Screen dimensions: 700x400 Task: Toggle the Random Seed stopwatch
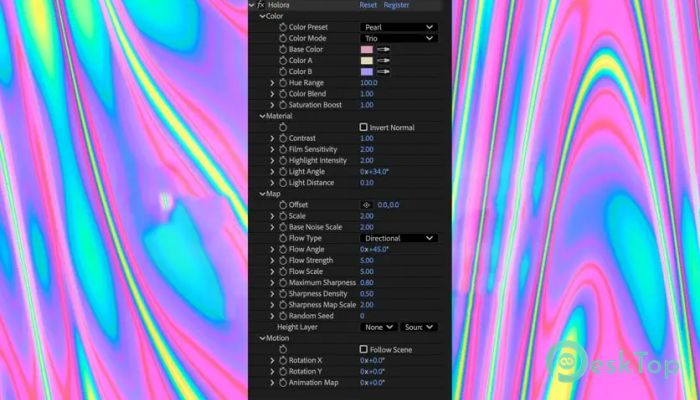pyautogui.click(x=283, y=316)
